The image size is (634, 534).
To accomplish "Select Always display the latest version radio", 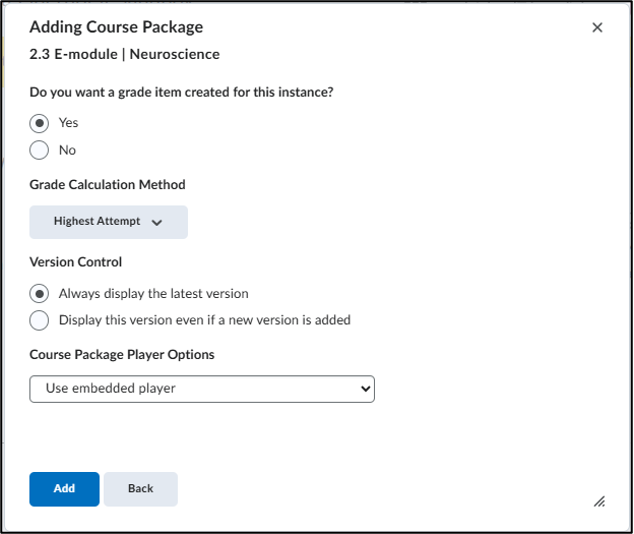I will 39,293.
